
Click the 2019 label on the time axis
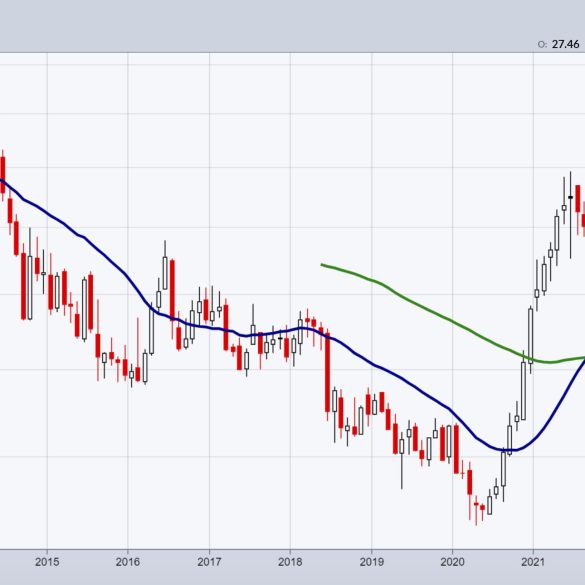[371, 562]
